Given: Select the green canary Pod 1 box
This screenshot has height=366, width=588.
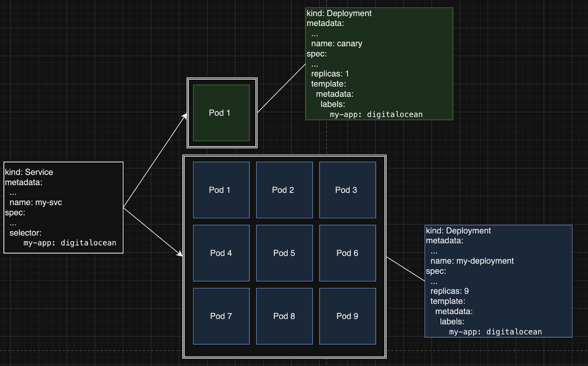Looking at the screenshot, I should click(221, 113).
